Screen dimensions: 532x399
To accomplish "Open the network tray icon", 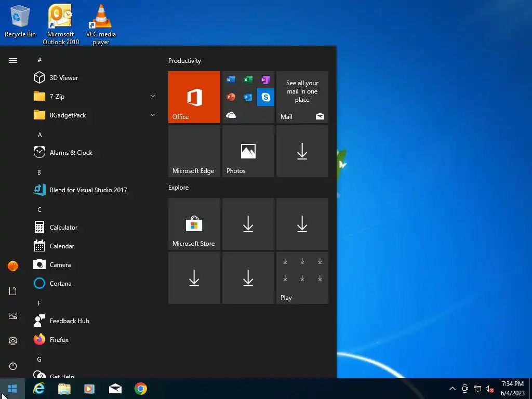I will tap(477, 389).
